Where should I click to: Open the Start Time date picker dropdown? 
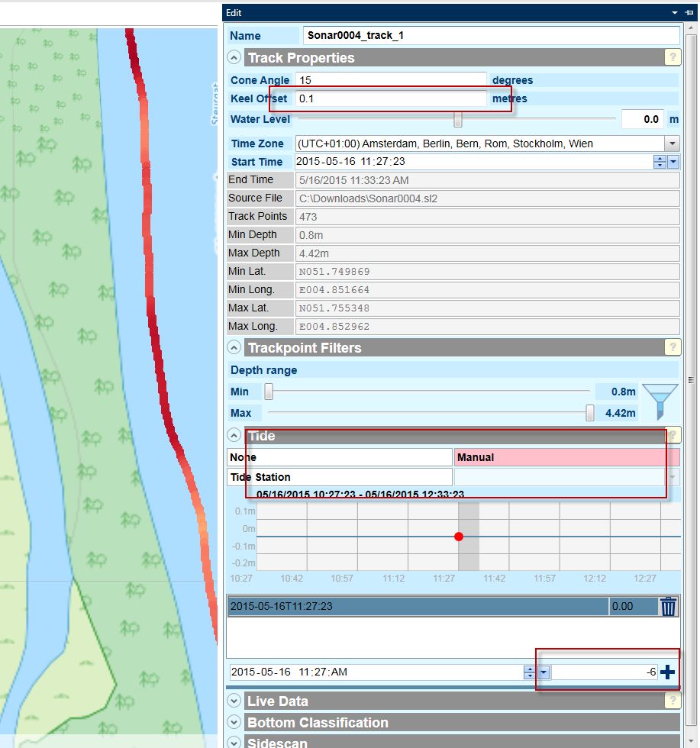[x=673, y=162]
